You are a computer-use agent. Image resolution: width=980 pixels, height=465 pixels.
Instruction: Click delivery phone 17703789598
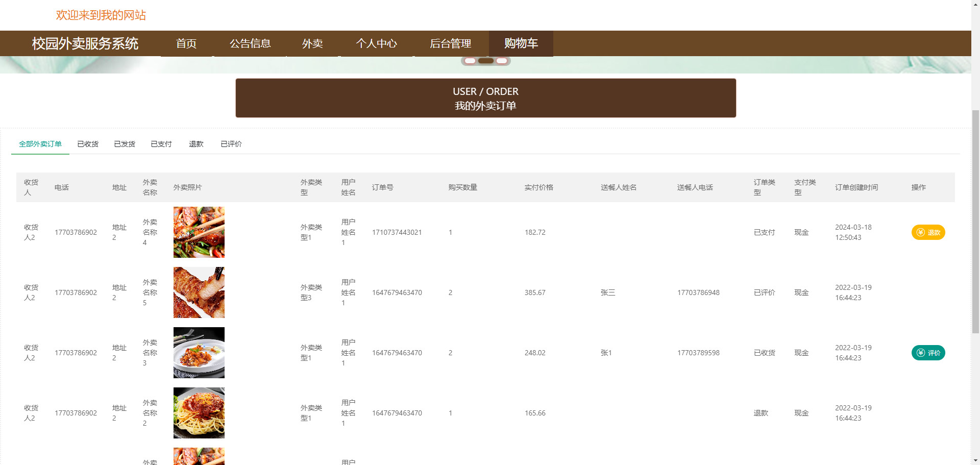click(x=698, y=353)
